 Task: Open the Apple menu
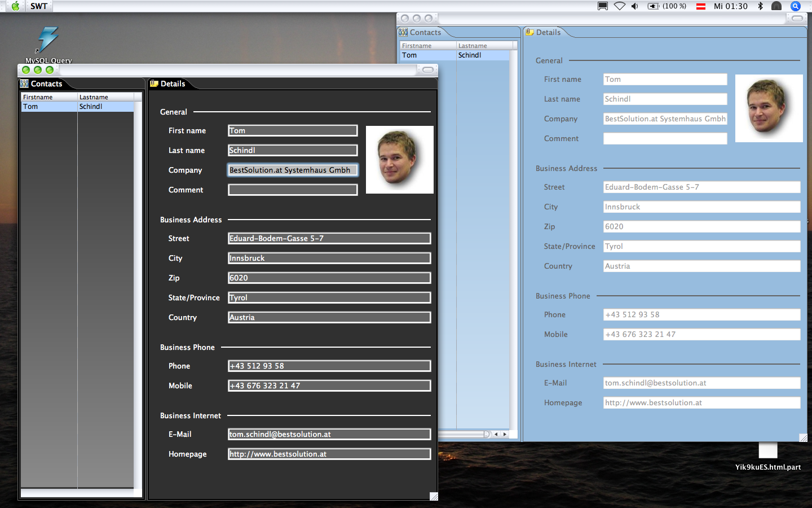pyautogui.click(x=16, y=6)
